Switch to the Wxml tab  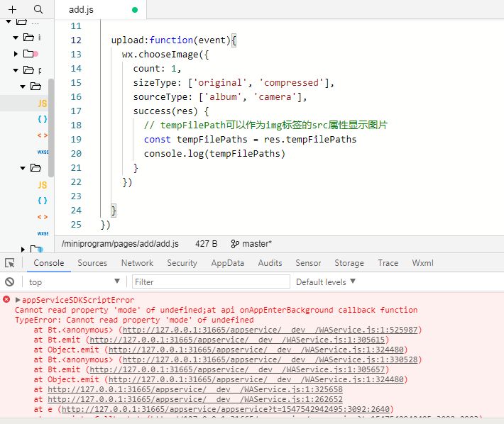[422, 263]
